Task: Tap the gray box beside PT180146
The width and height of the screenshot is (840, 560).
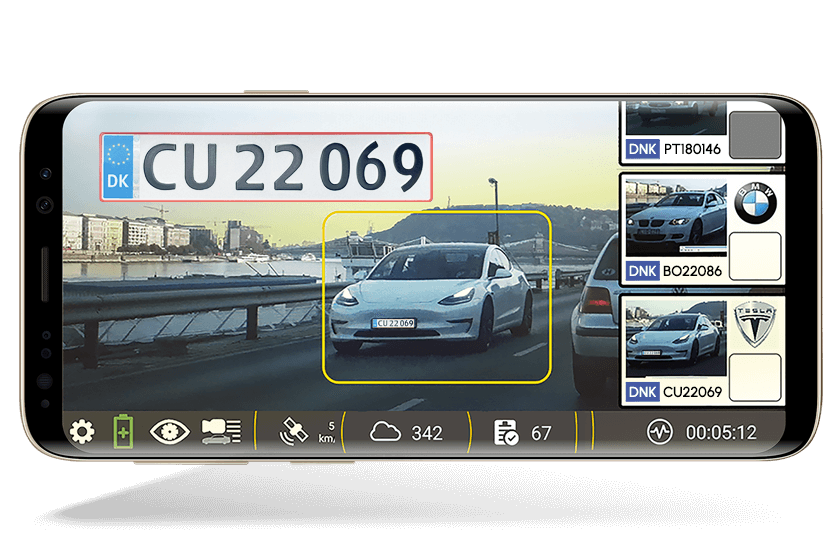Action: (755, 135)
